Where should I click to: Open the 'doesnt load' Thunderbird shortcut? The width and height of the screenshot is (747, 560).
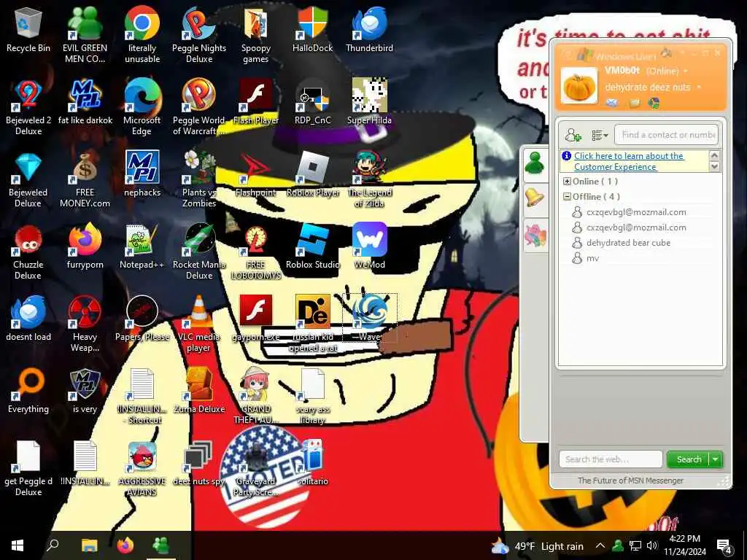[x=28, y=319]
